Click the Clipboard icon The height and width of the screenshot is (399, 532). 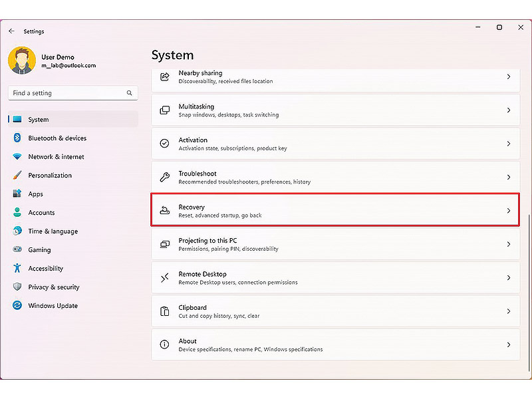coord(164,311)
